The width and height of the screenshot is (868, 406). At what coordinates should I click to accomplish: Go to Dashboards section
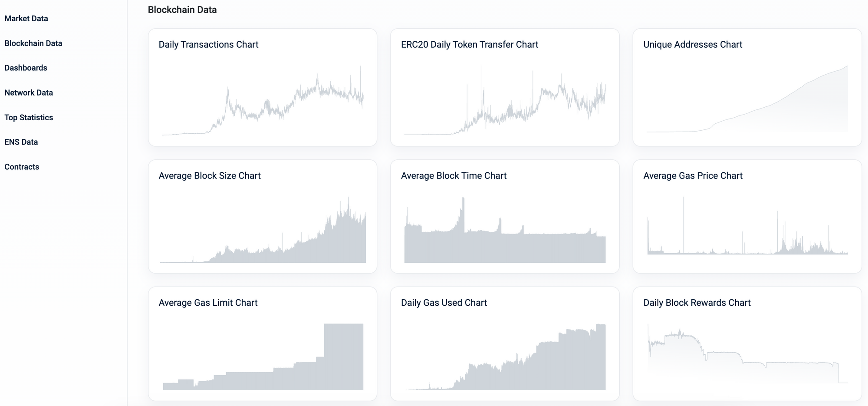point(26,68)
